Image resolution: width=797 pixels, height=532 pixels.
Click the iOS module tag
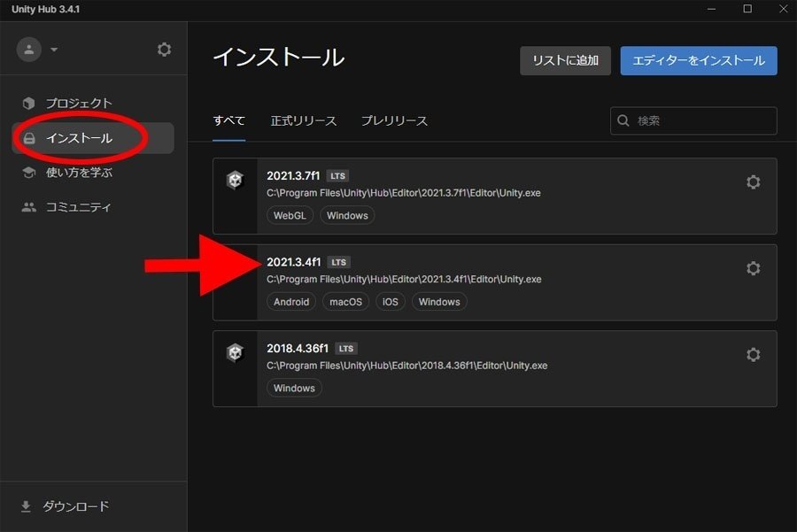point(391,302)
